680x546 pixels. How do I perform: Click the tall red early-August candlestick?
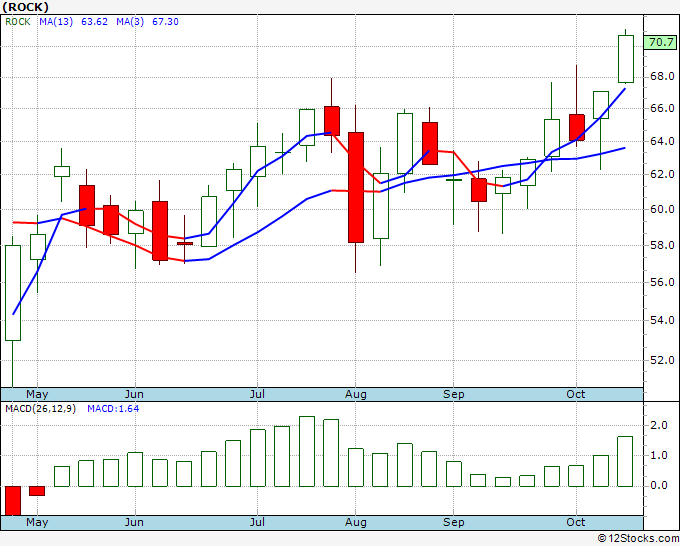(x=356, y=187)
